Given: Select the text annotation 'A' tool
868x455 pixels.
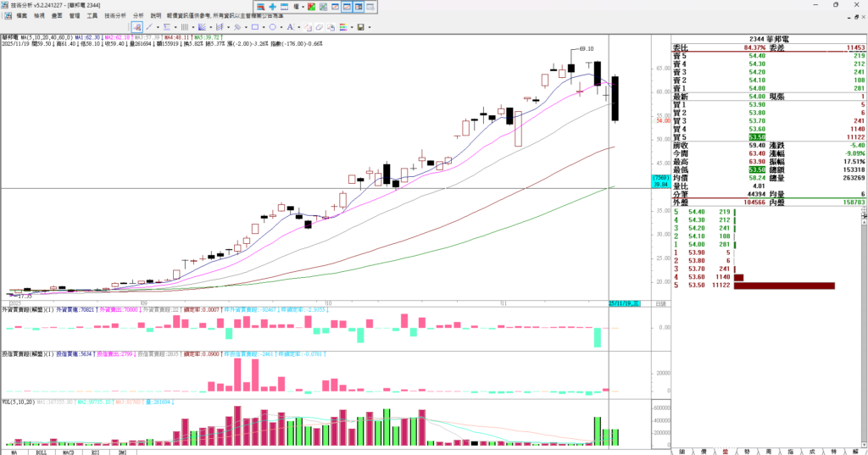Looking at the screenshot, I should pyautogui.click(x=290, y=27).
